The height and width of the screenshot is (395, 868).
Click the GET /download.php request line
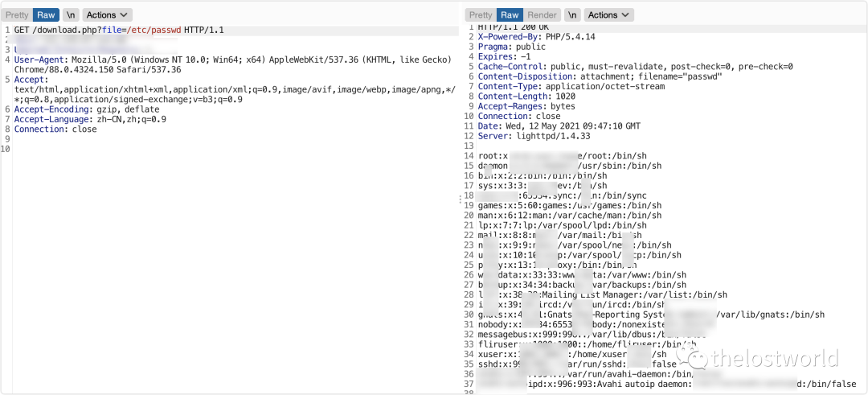119,30
